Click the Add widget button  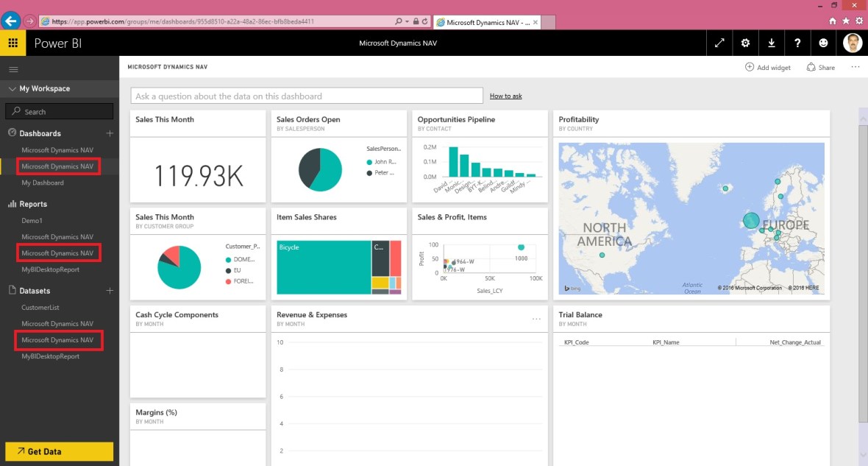767,66
